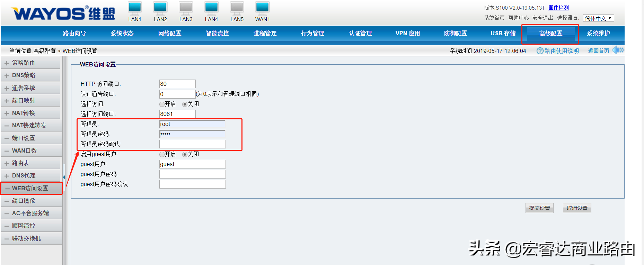Screen dimensions: 644x265
Task: Open the 系统维护 menu
Action: (x=598, y=33)
